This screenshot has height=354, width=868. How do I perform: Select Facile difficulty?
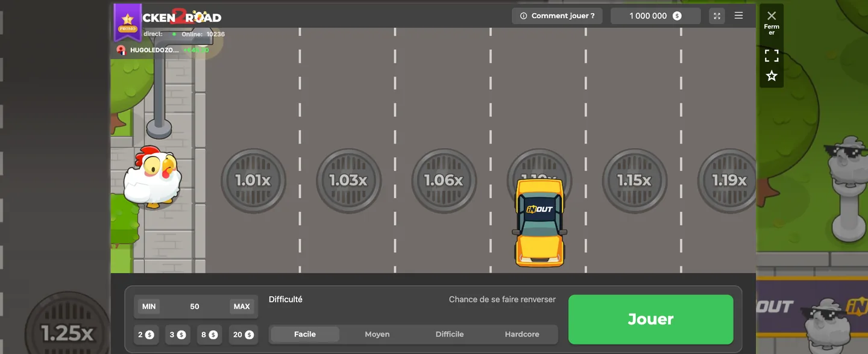click(x=305, y=334)
